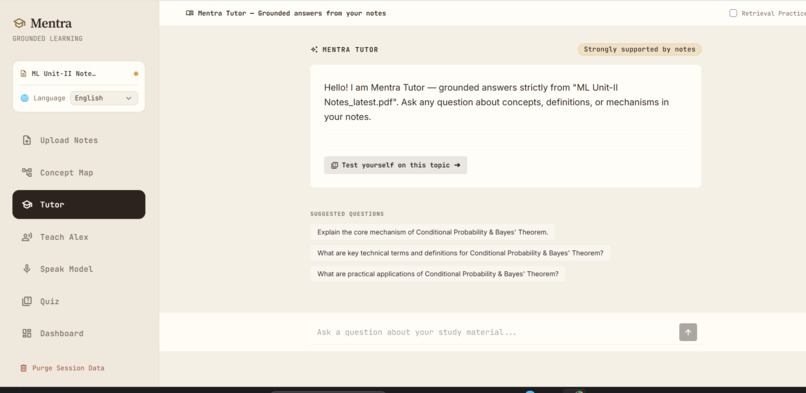Screen dimensions: 806x393
Task: Send the question with the arrow button
Action: pyautogui.click(x=688, y=332)
